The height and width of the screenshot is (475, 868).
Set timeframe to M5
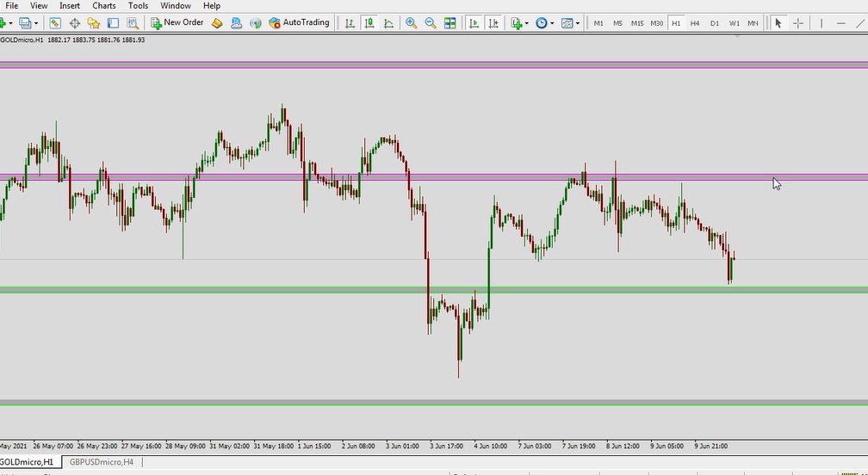pos(617,23)
